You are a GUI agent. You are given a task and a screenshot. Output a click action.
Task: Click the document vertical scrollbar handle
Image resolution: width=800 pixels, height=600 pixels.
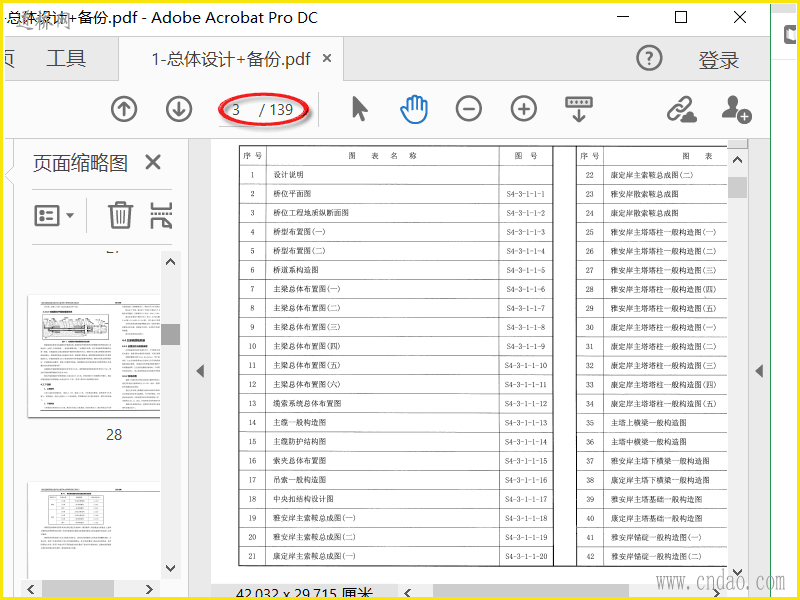coord(737,187)
